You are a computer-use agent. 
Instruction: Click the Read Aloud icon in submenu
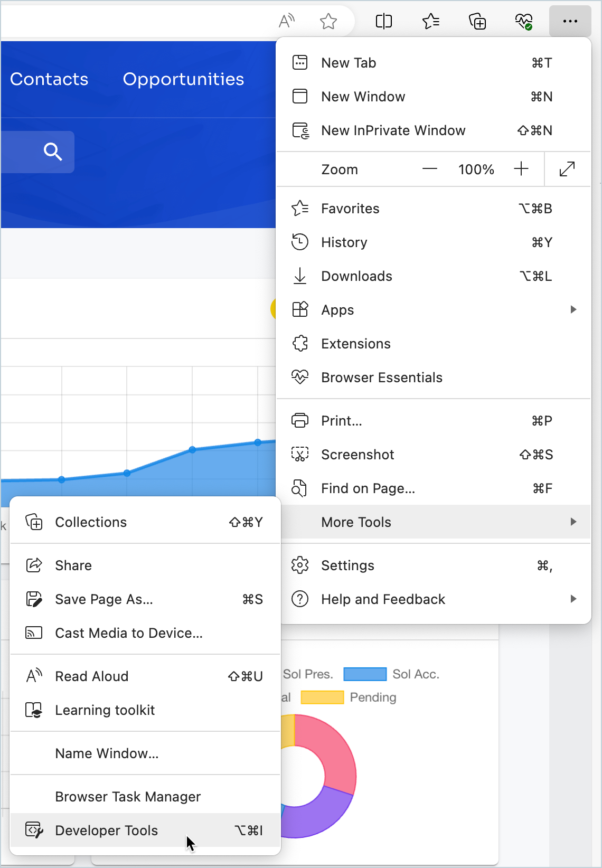click(x=34, y=675)
